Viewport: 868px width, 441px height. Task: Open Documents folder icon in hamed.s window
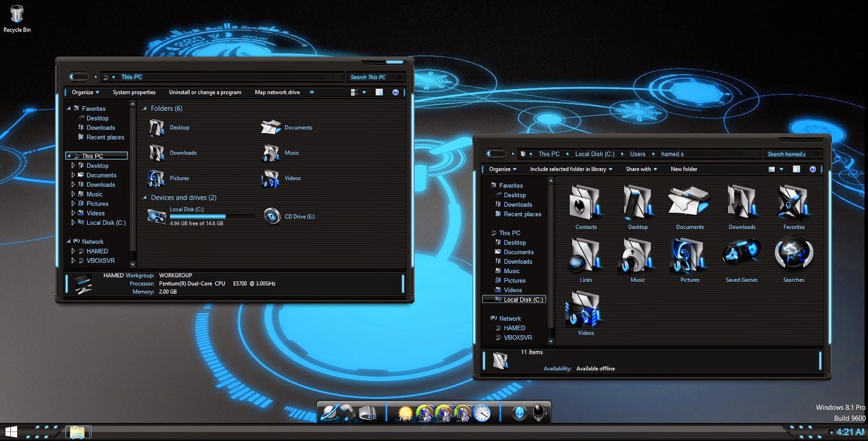(688, 202)
